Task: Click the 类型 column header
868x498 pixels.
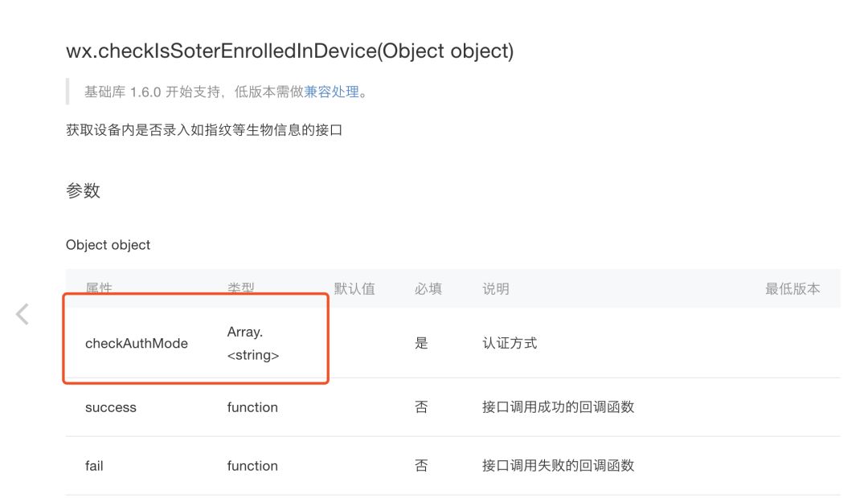Action: [240, 288]
